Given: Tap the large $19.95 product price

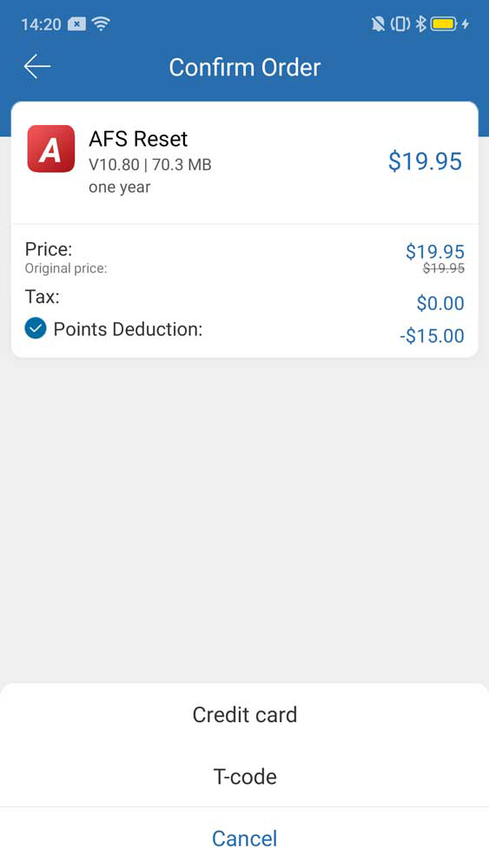Looking at the screenshot, I should [425, 161].
